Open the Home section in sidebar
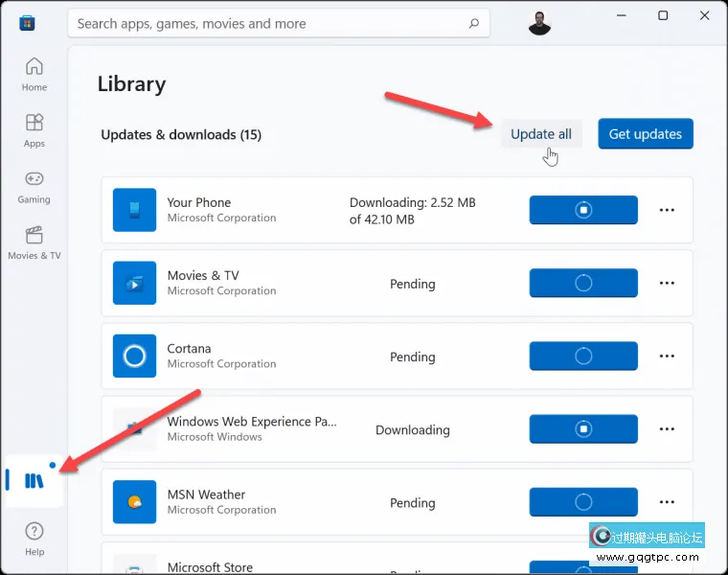728x575 pixels. pos(34,75)
